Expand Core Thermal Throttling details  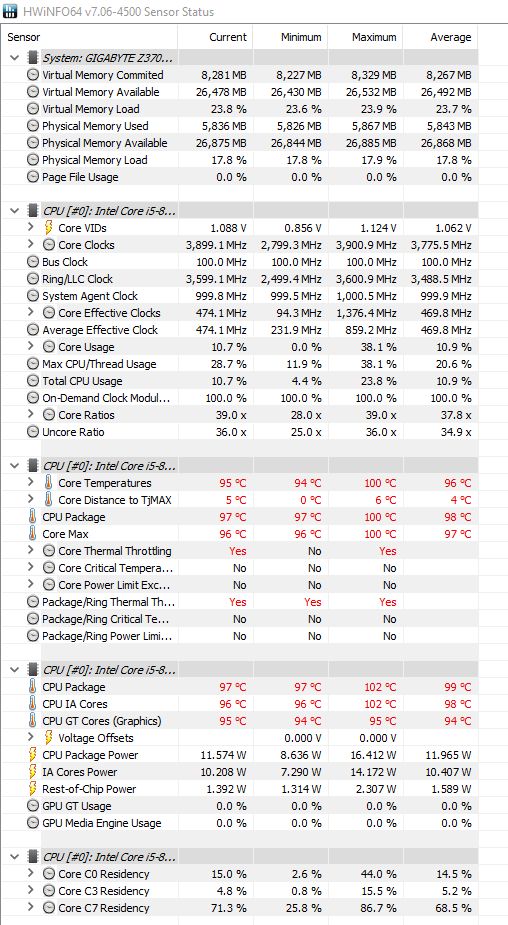click(x=31, y=550)
